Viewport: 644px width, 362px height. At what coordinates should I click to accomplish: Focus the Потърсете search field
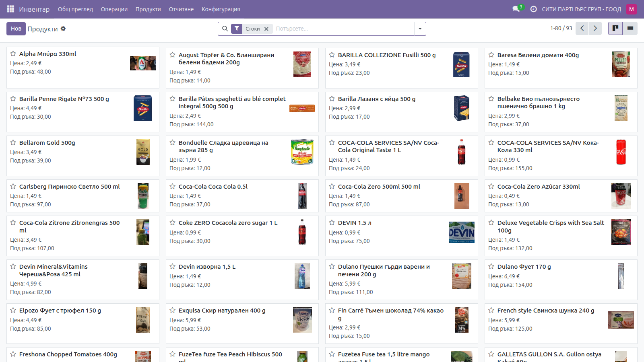[x=343, y=29]
